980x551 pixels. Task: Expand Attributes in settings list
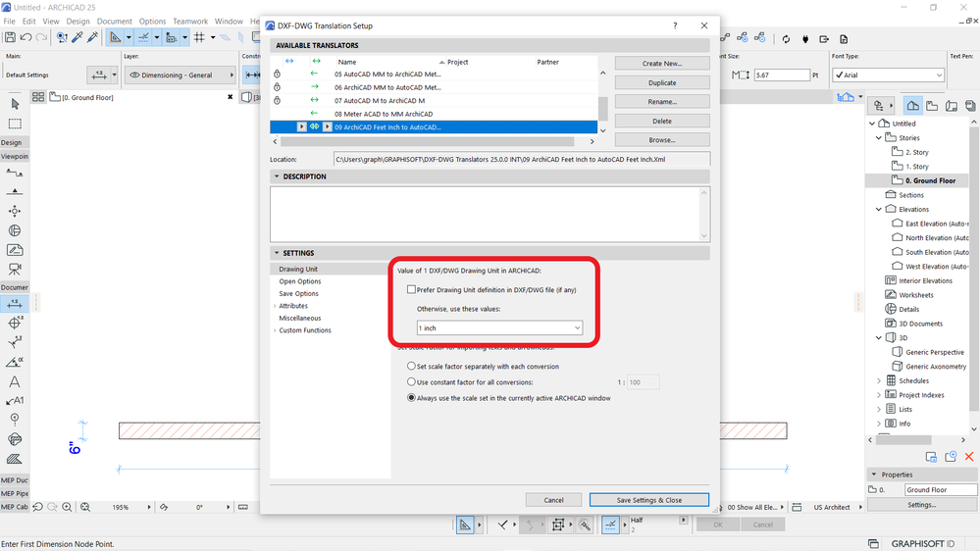click(x=275, y=306)
